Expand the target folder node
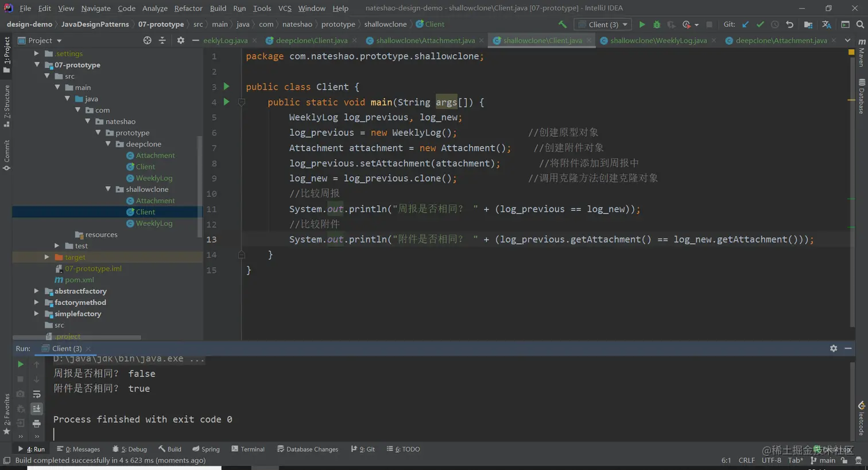The height and width of the screenshot is (470, 868). click(x=47, y=257)
